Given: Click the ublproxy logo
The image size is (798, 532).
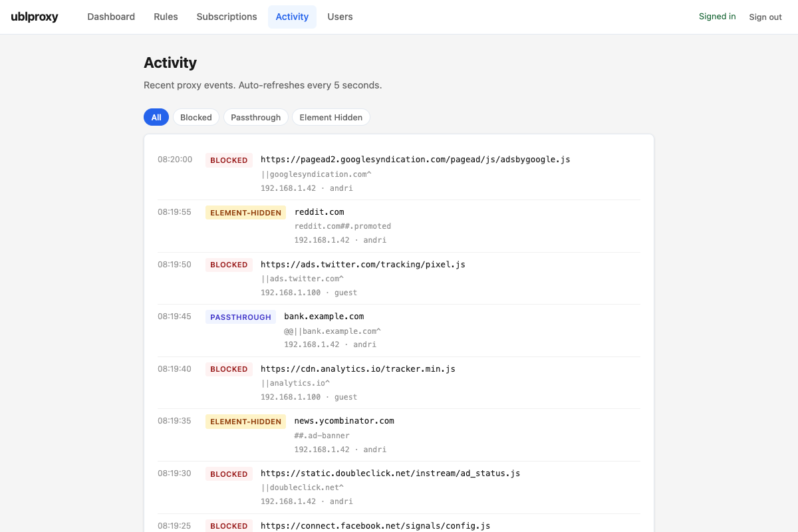Looking at the screenshot, I should (x=35, y=17).
